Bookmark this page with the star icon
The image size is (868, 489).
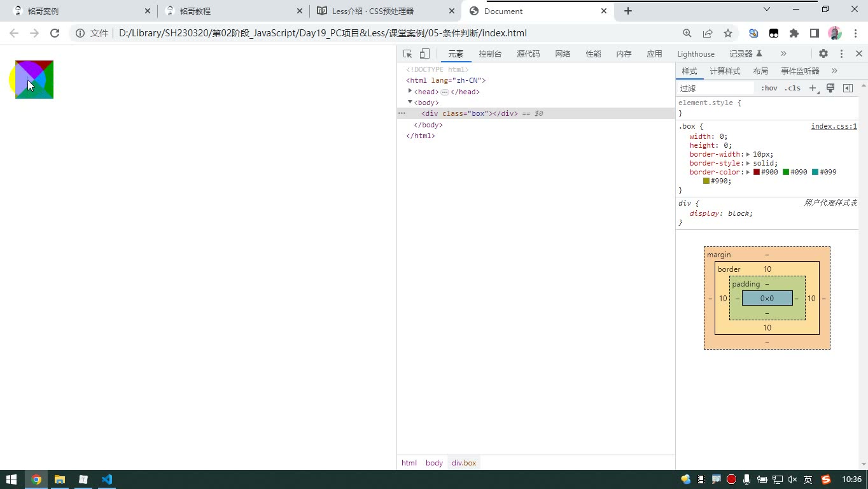pyautogui.click(x=728, y=33)
